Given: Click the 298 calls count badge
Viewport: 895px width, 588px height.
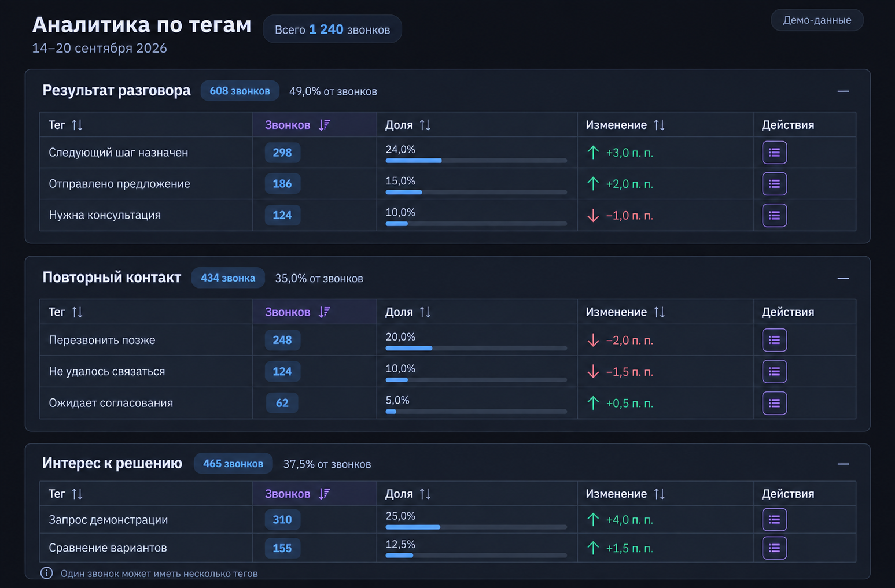Looking at the screenshot, I should tap(282, 153).
